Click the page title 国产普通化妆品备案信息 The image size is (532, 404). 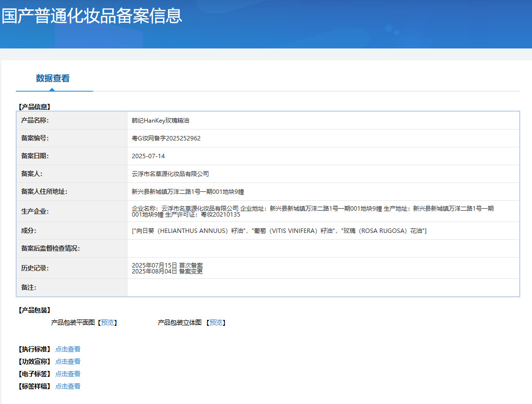pos(92,16)
